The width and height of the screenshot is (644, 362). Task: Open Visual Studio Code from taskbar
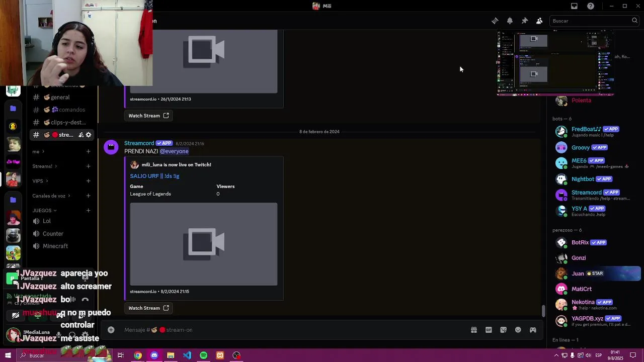pos(187,355)
